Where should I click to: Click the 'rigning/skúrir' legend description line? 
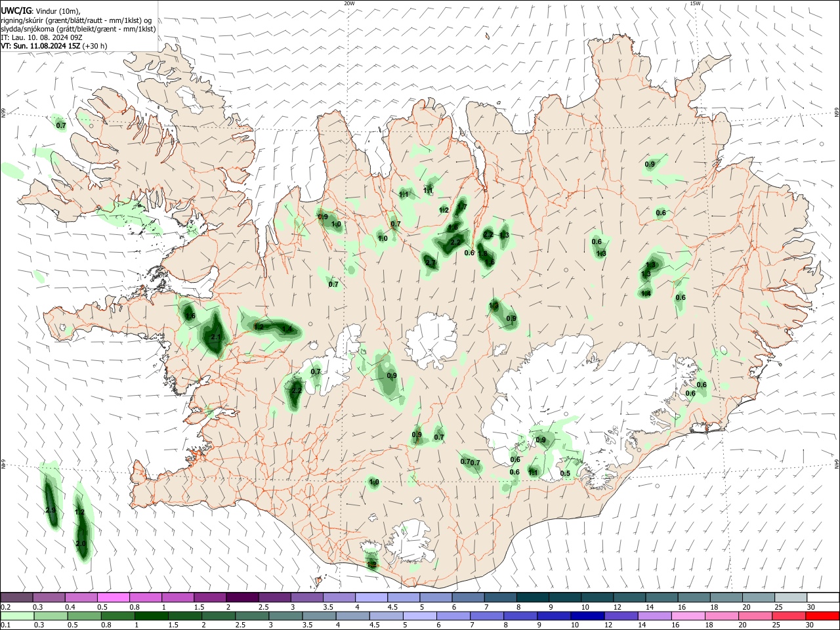(x=77, y=20)
